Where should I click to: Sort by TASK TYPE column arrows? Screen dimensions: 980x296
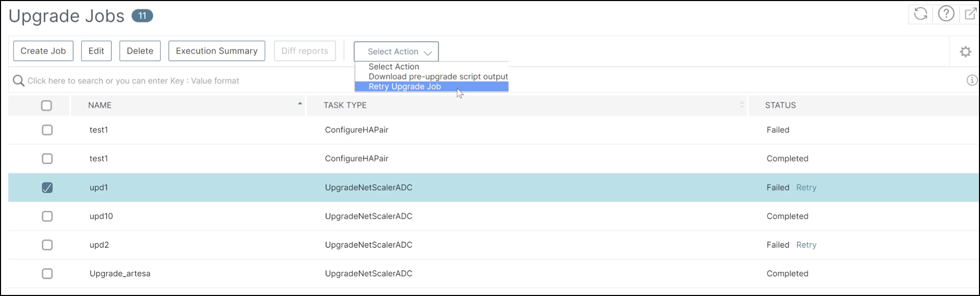742,105
